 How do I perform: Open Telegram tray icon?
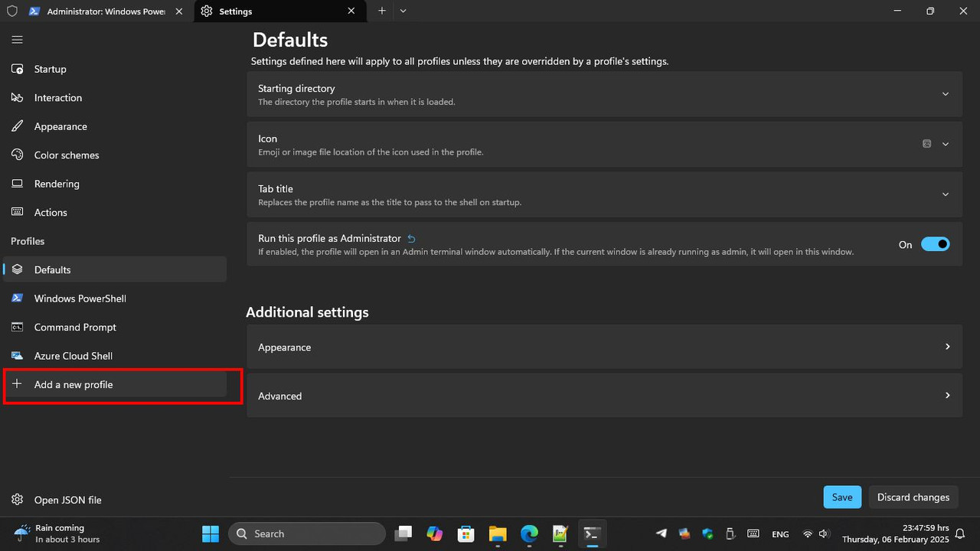[x=661, y=533]
